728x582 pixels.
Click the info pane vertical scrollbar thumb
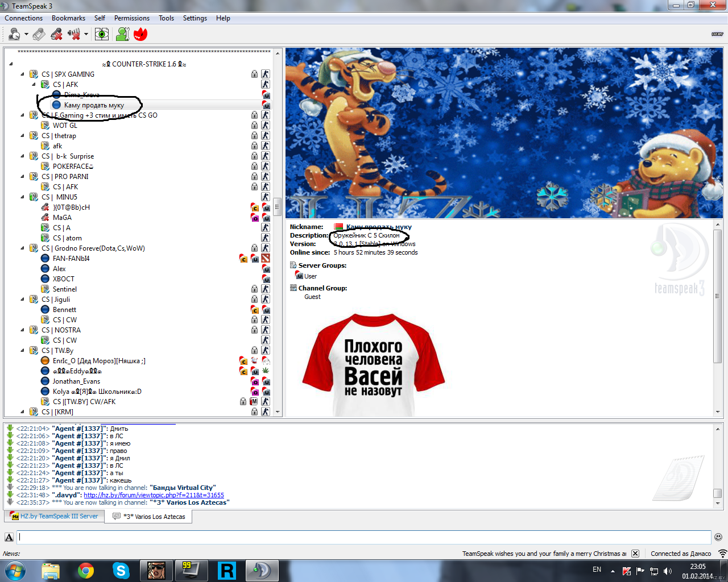click(718, 296)
